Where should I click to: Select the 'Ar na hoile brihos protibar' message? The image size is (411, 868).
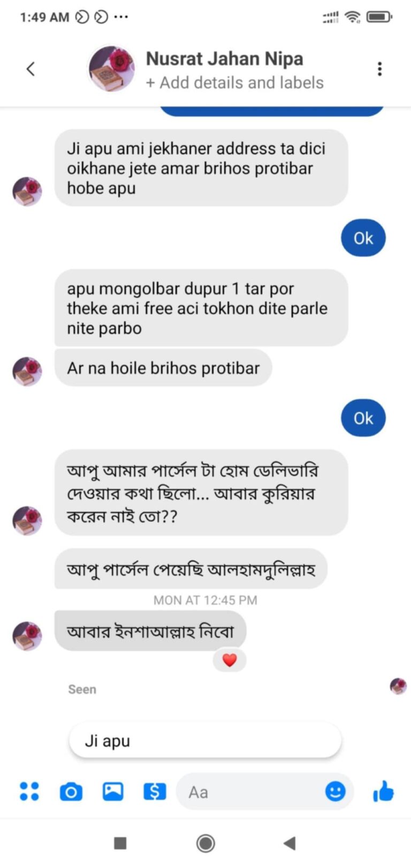163,368
